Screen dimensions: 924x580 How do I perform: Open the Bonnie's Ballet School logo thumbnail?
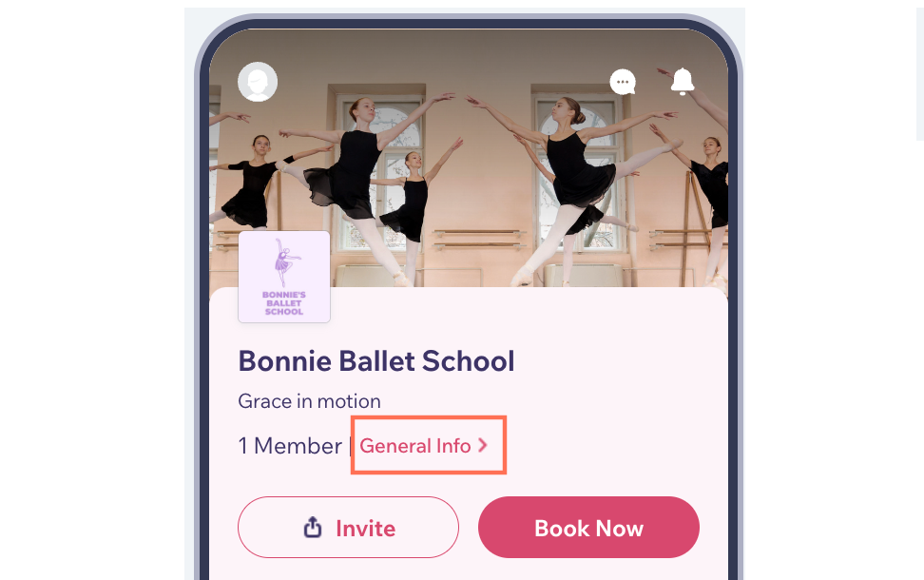tap(284, 277)
